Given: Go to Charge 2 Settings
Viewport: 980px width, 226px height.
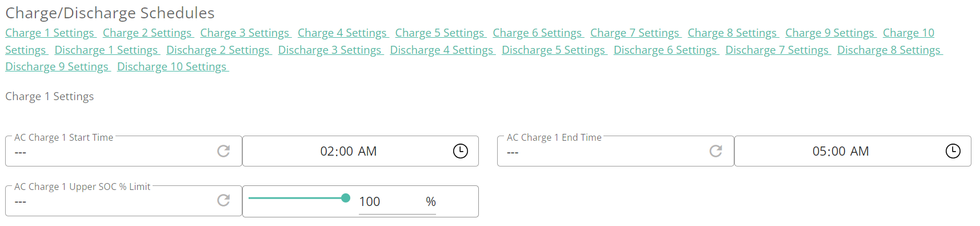Looking at the screenshot, I should pos(147,33).
